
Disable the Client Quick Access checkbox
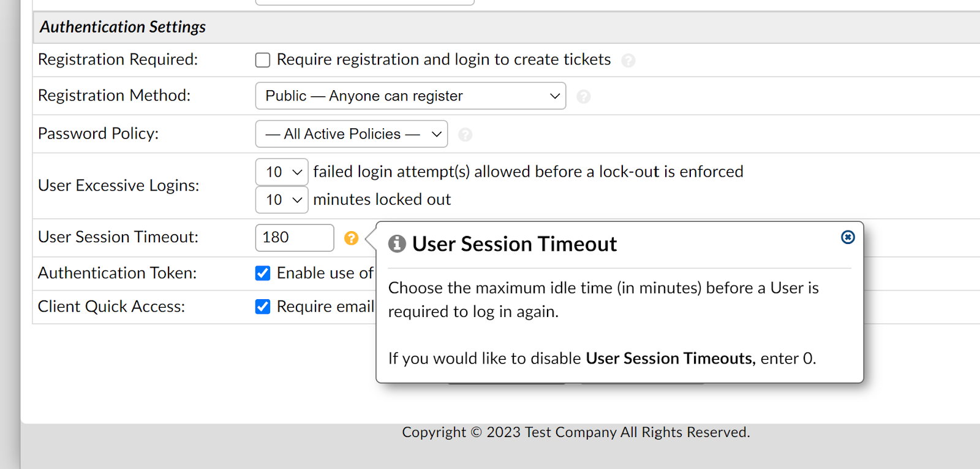pos(263,307)
